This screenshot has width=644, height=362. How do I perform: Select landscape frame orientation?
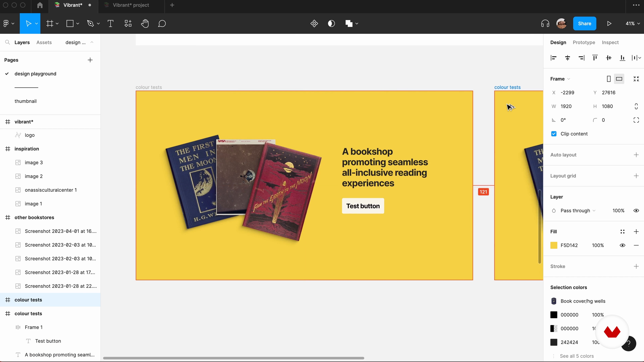(619, 79)
